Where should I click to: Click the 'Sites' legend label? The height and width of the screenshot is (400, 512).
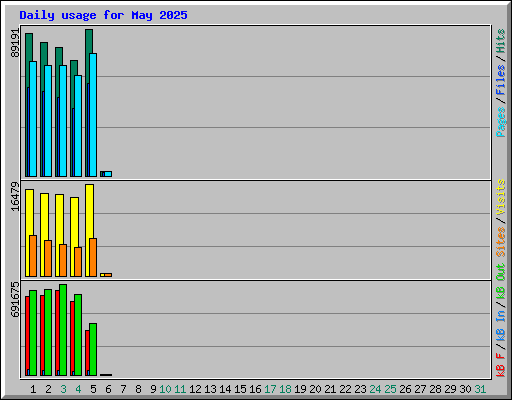pyautogui.click(x=501, y=242)
